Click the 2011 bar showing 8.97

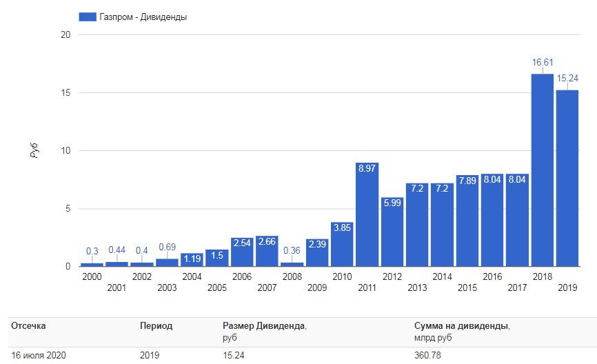pos(367,214)
